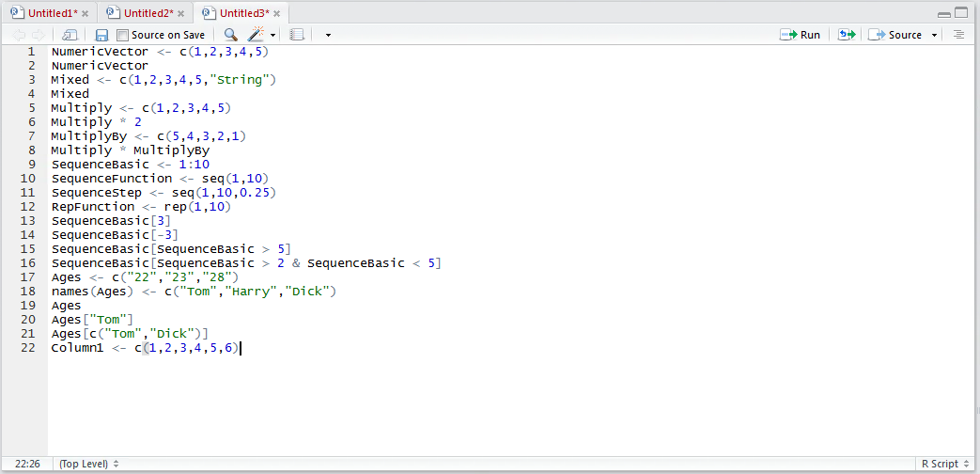Open the compile report notebook icon
This screenshot has height=474, width=980.
pos(298,35)
